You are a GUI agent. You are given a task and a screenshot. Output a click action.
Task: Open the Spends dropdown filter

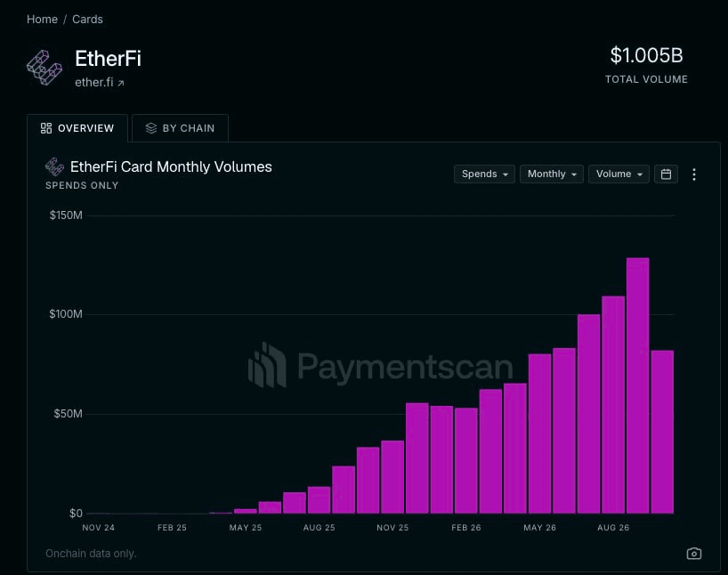pos(484,174)
